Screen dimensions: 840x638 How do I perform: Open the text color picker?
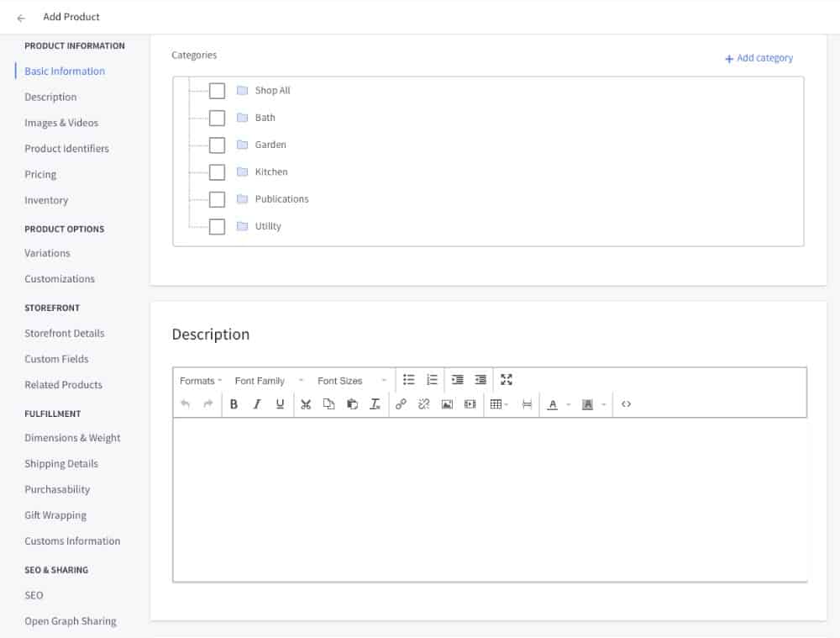[553, 404]
